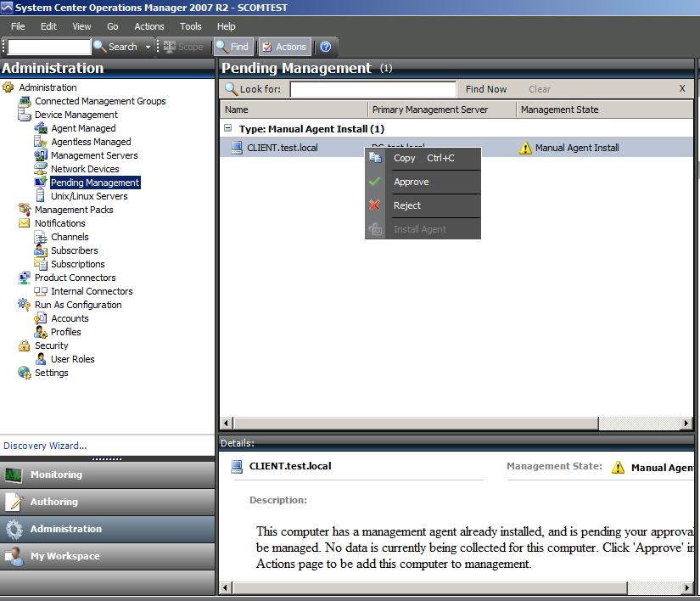Open the Discovery Wizard link
700x601 pixels.
(x=45, y=446)
